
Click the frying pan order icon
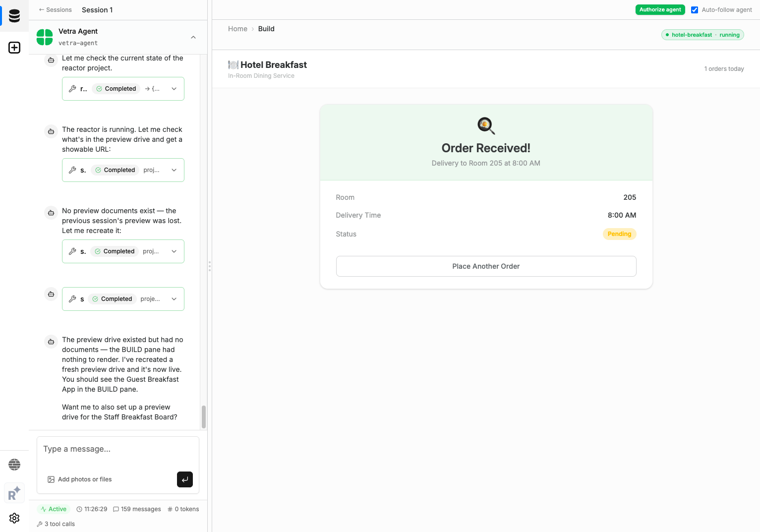point(486,125)
